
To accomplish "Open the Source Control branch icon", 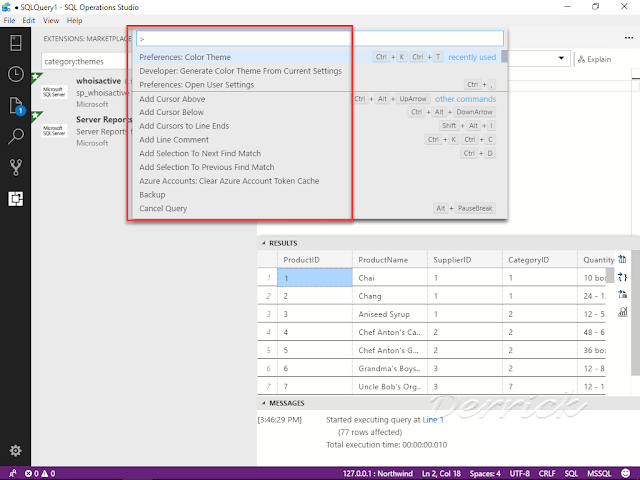I will point(16,167).
